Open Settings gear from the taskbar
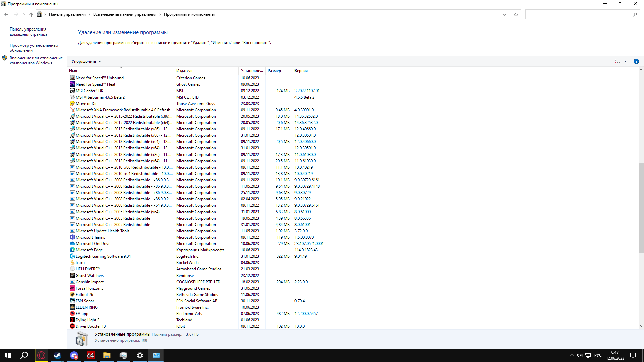The image size is (644, 362). (x=140, y=355)
